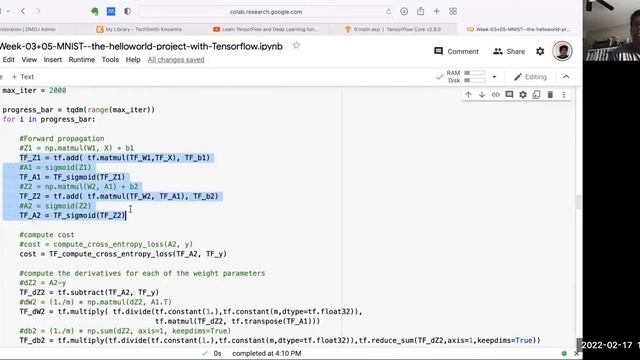This screenshot has width=640, height=360.
Task: Click the colab.research.google.com address bar
Action: 266,12
